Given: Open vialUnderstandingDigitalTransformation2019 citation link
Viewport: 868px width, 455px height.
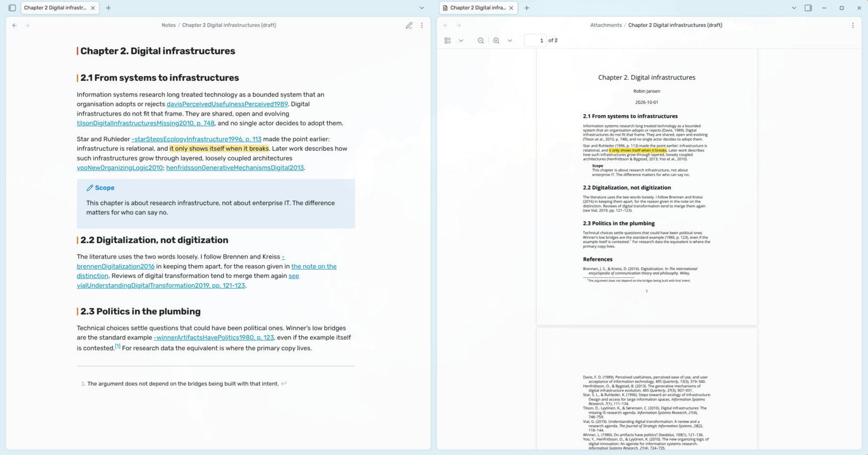Looking at the screenshot, I should [161, 286].
